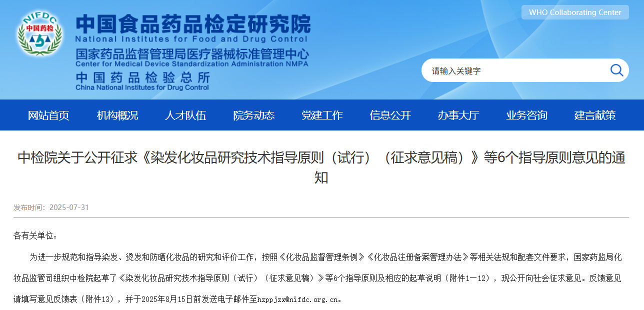Click the notice headline about 染发化妆品研究技术指导原则

(321, 167)
